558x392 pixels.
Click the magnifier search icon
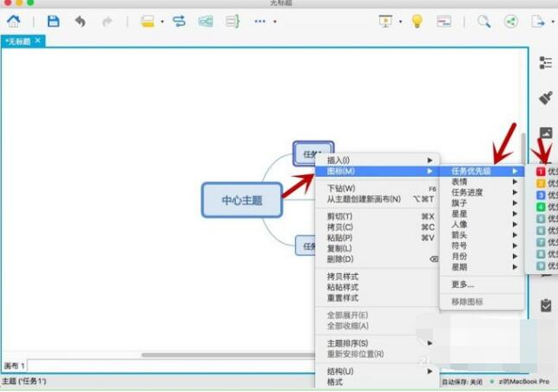pyautogui.click(x=483, y=22)
